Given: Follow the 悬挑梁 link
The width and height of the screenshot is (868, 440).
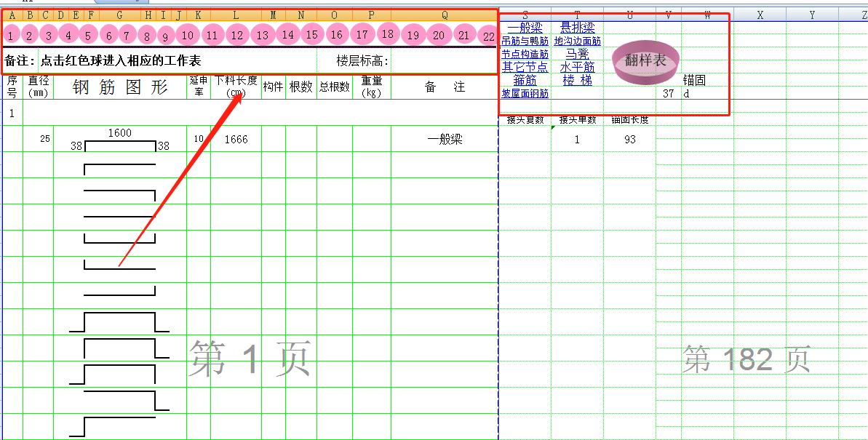Looking at the screenshot, I should pyautogui.click(x=577, y=28).
